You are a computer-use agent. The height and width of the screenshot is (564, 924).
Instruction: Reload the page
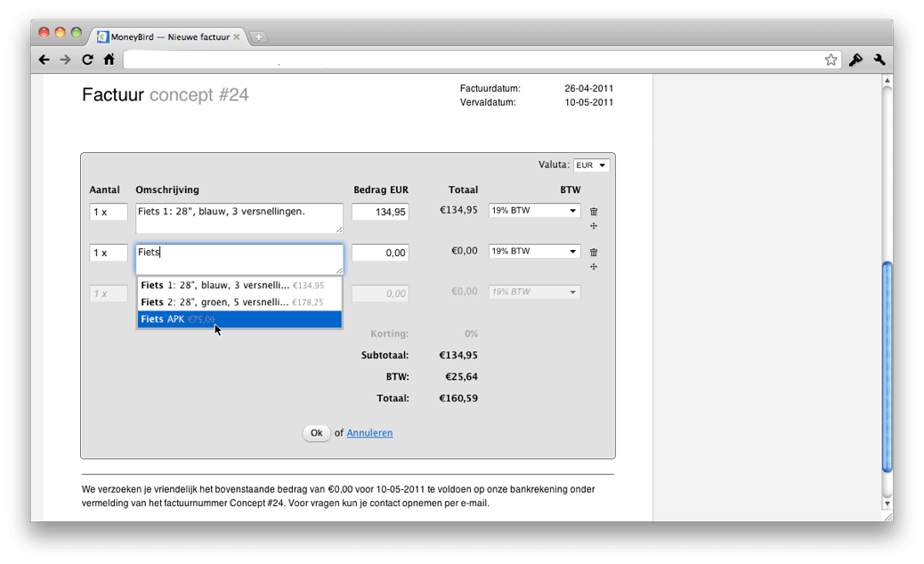(87, 60)
